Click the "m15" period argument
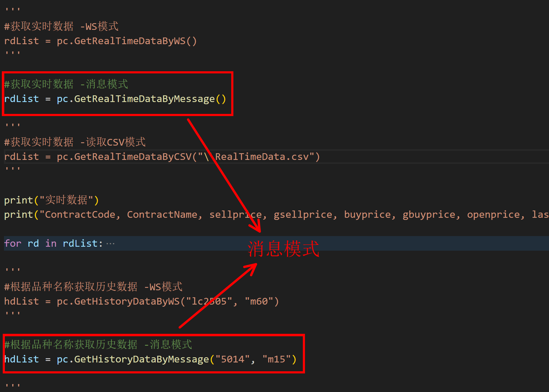 (x=277, y=359)
